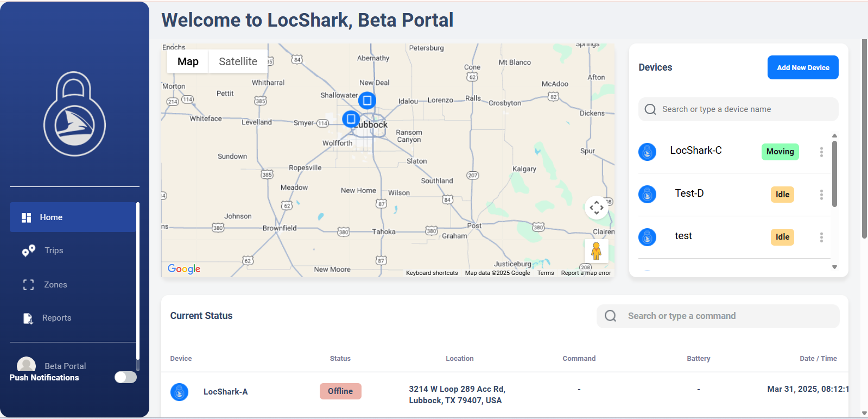The image size is (868, 419).
Task: Select the device marker over Lubbock
Action: pyautogui.click(x=351, y=119)
